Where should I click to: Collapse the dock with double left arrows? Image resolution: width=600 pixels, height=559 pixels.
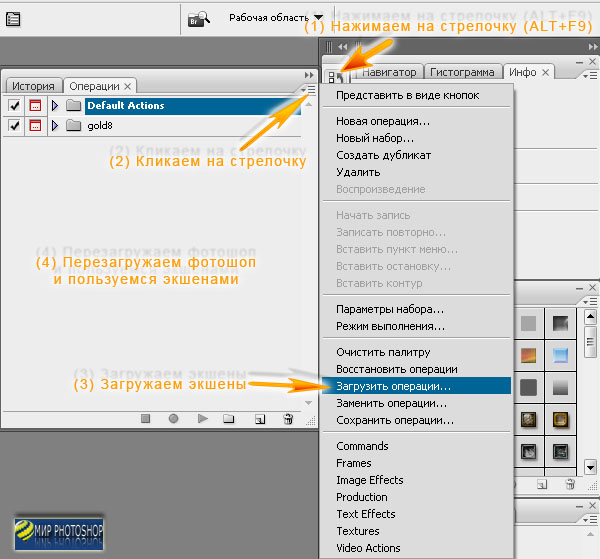(x=342, y=47)
